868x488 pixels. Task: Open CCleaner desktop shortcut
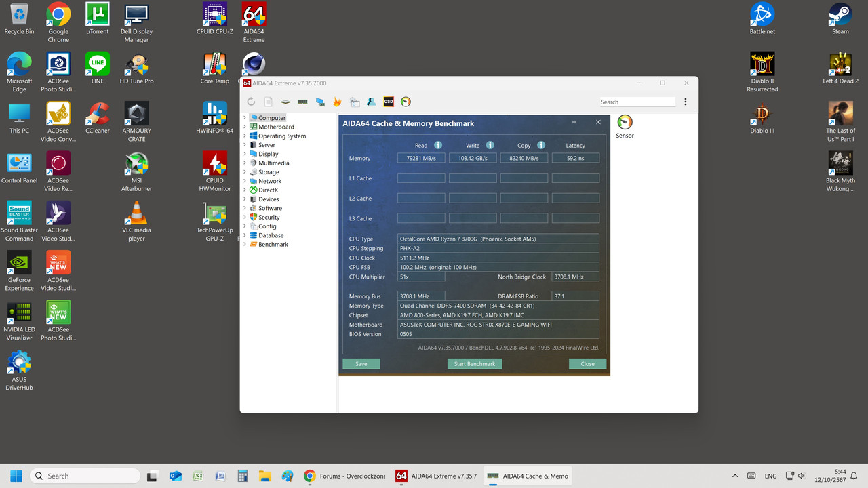tap(98, 118)
